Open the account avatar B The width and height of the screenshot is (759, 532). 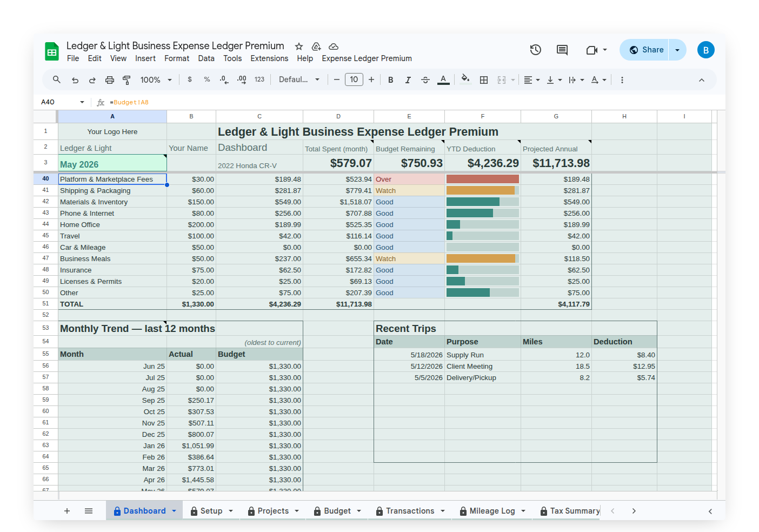tap(706, 50)
